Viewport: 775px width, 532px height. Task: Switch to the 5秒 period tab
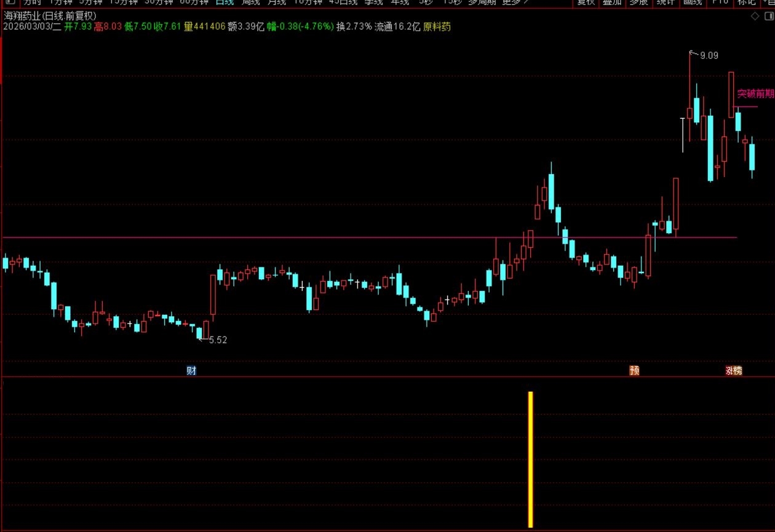coord(425,2)
